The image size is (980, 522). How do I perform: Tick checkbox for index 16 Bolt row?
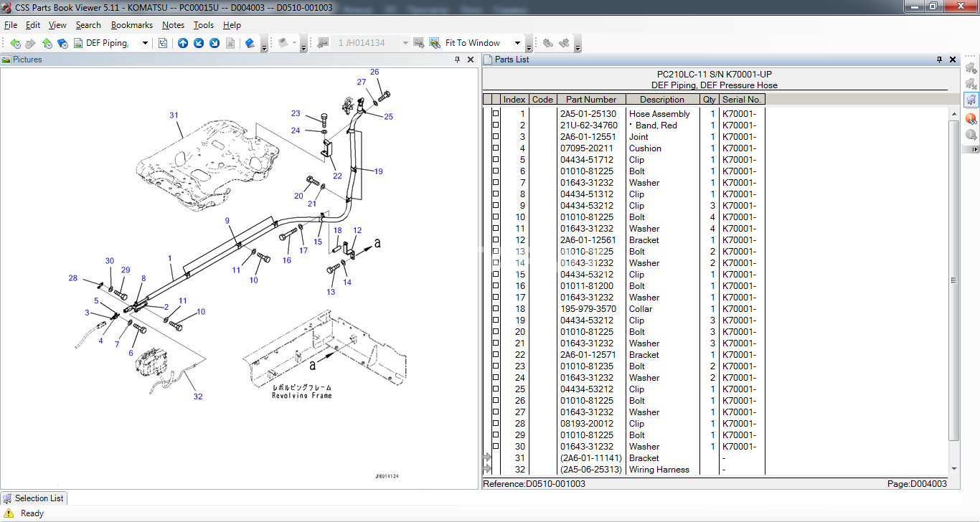point(495,286)
